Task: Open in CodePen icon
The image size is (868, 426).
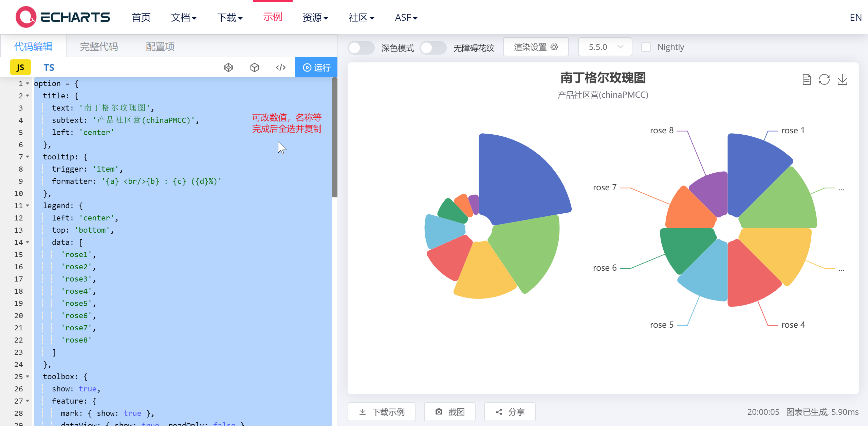Action: 228,67
